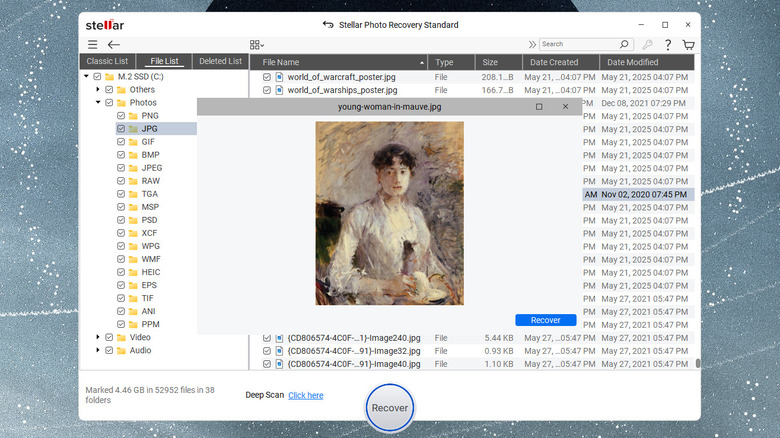Expand the Audio folder node

click(x=98, y=350)
